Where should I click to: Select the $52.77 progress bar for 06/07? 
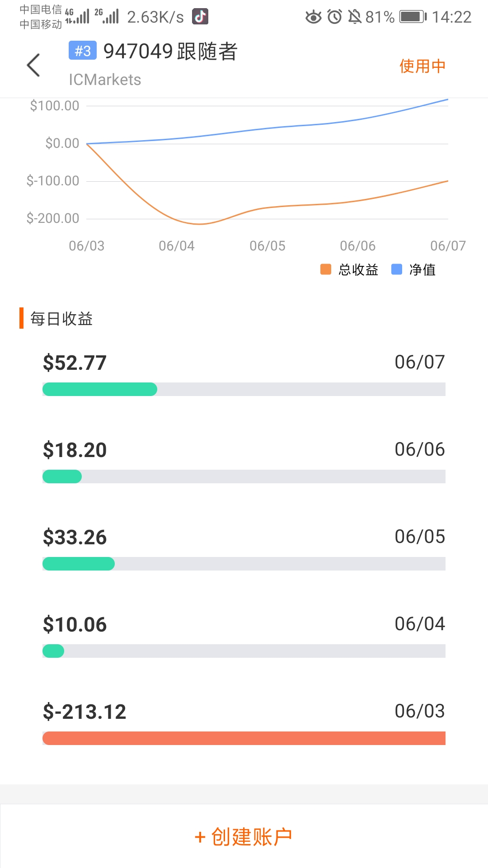[x=244, y=389]
